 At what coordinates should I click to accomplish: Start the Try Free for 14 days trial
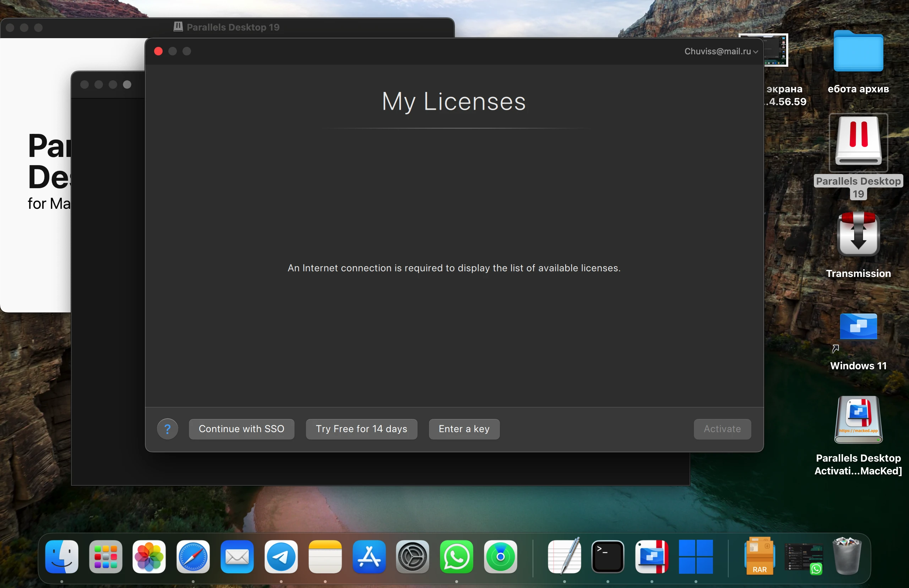(361, 429)
